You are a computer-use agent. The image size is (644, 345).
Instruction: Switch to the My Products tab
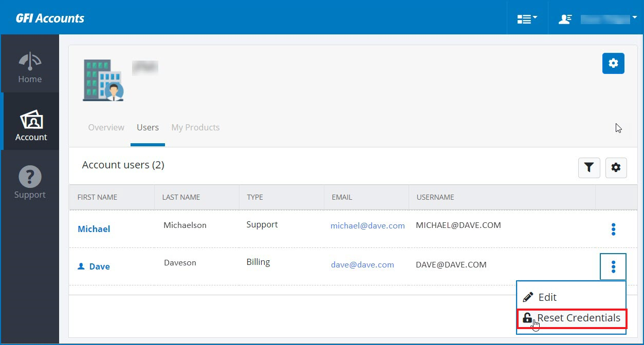pyautogui.click(x=195, y=127)
